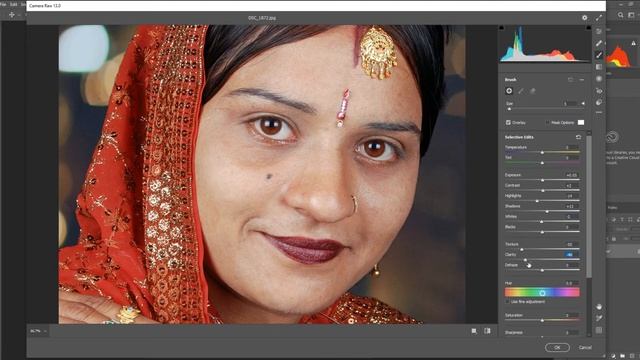Open the Edit panel icon

599,31
